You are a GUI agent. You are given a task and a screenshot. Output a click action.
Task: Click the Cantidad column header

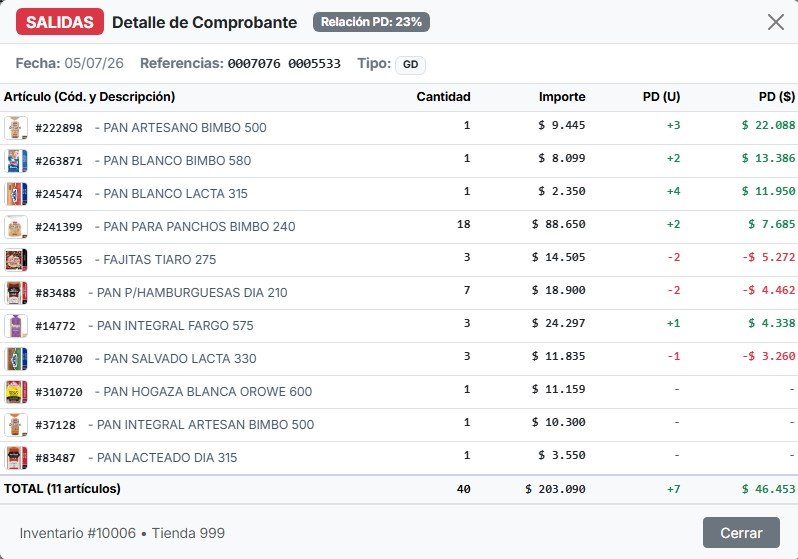tap(443, 97)
